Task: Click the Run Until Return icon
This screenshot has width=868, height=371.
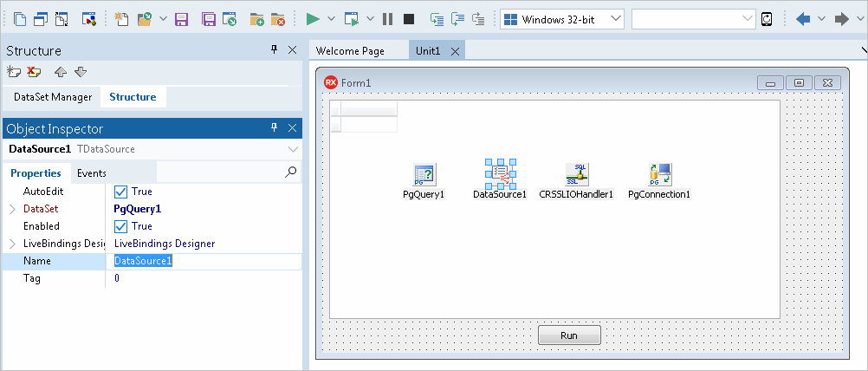Action: click(x=479, y=19)
